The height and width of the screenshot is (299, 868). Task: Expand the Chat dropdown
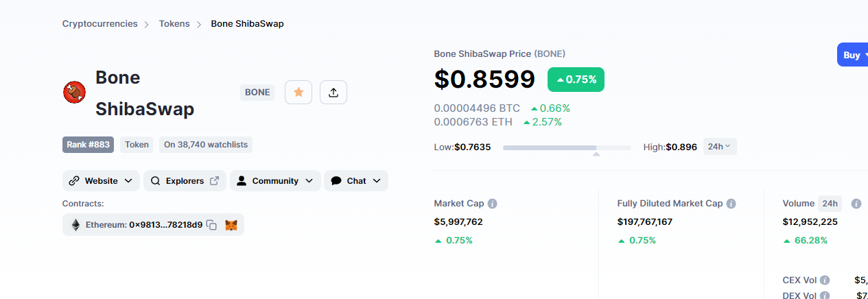tap(356, 181)
